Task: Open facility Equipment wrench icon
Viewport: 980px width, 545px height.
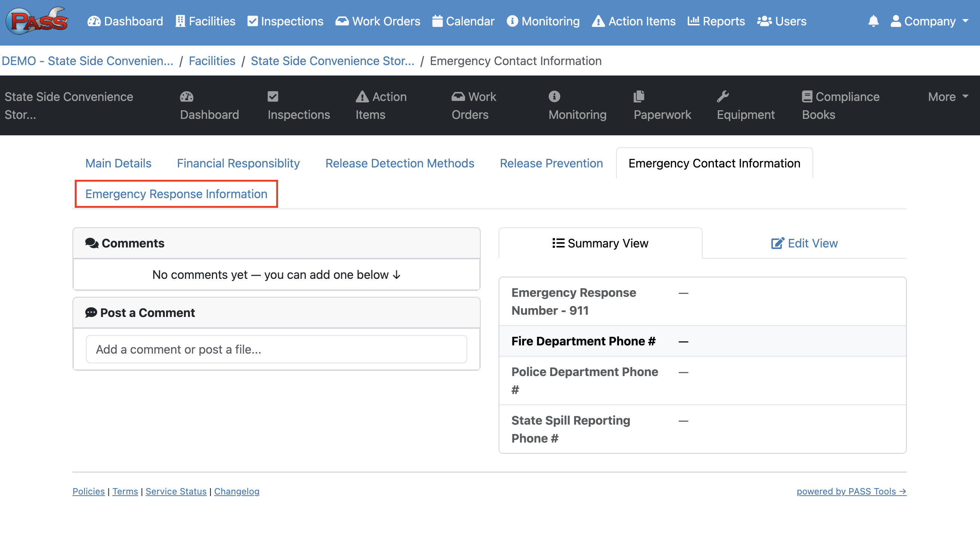Action: [x=722, y=97]
